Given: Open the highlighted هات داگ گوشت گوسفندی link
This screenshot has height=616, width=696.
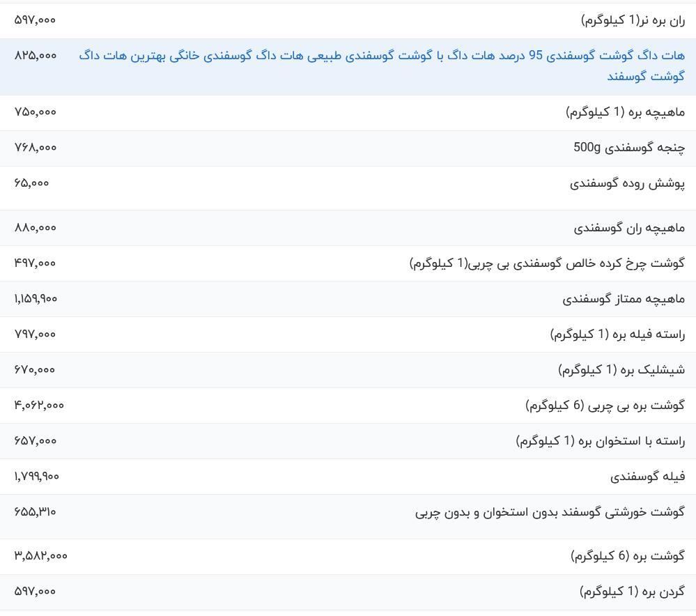Looking at the screenshot, I should point(382,66).
